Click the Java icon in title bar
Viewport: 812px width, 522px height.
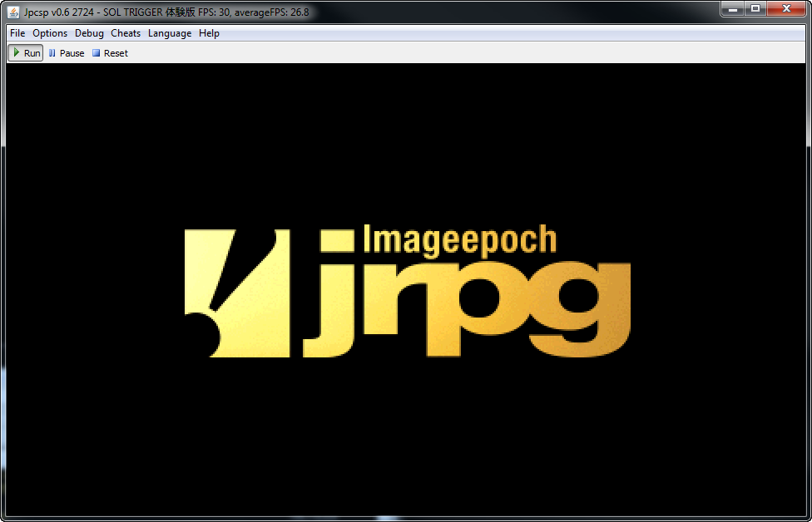point(13,12)
